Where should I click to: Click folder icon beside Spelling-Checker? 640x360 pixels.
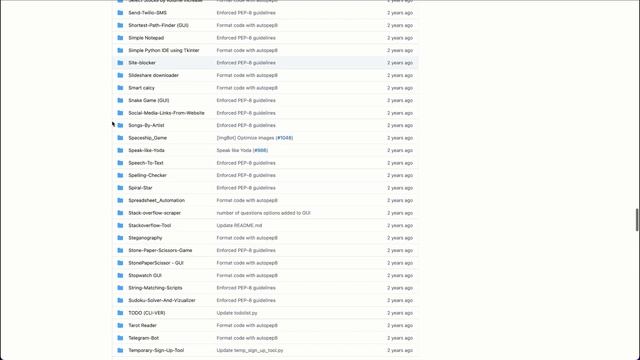point(120,175)
